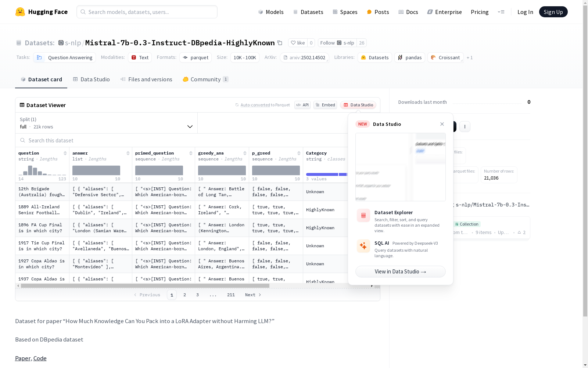Follow the s-nlp organization
Viewport: 588px width, 368px height.
pos(337,43)
